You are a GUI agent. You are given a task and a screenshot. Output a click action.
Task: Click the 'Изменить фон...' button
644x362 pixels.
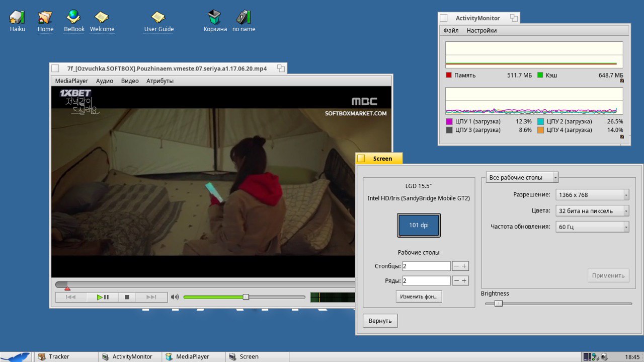419,297
